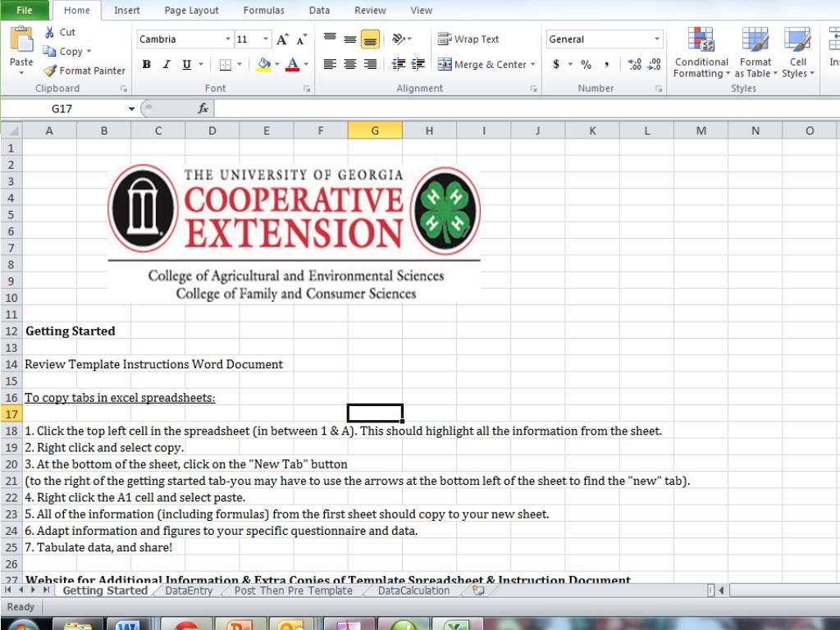Set Middle Align for cell text
This screenshot has height=630, width=840.
click(349, 39)
